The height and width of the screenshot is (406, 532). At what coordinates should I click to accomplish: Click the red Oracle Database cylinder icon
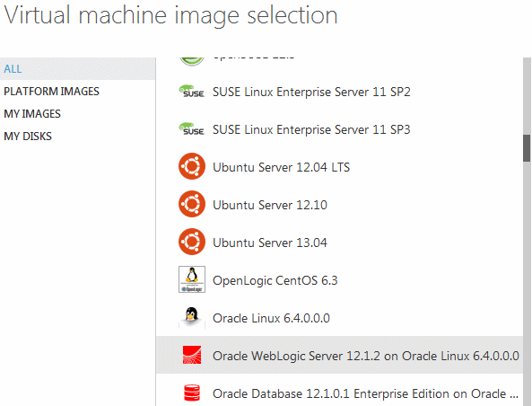[x=192, y=393]
